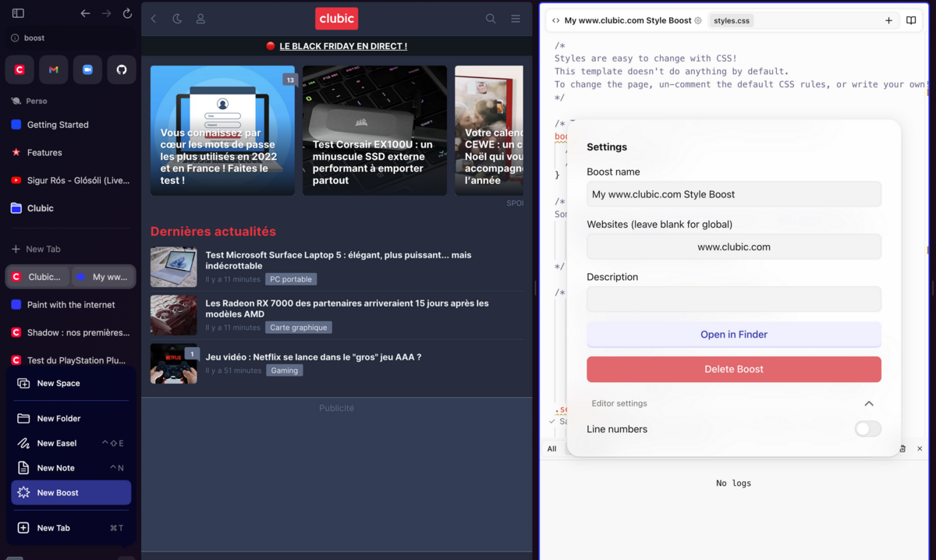Viewport: 936px width, 560px height.
Task: Open the Surface Laptop 5 article
Action: (x=339, y=261)
